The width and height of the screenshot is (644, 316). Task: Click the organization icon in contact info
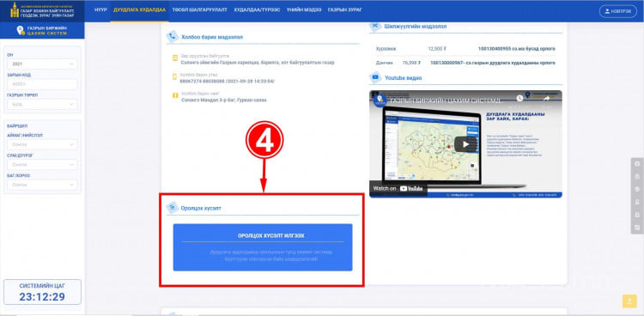coord(175,58)
